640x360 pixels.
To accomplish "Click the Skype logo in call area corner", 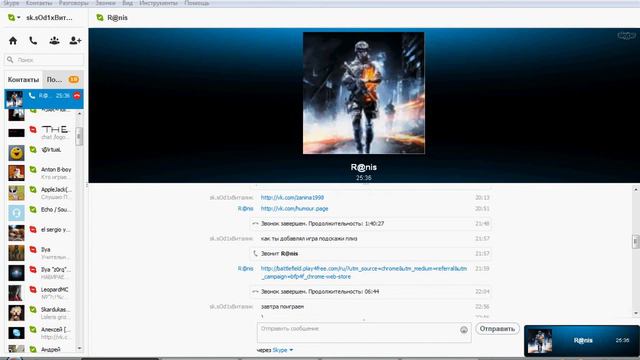I will click(626, 36).
